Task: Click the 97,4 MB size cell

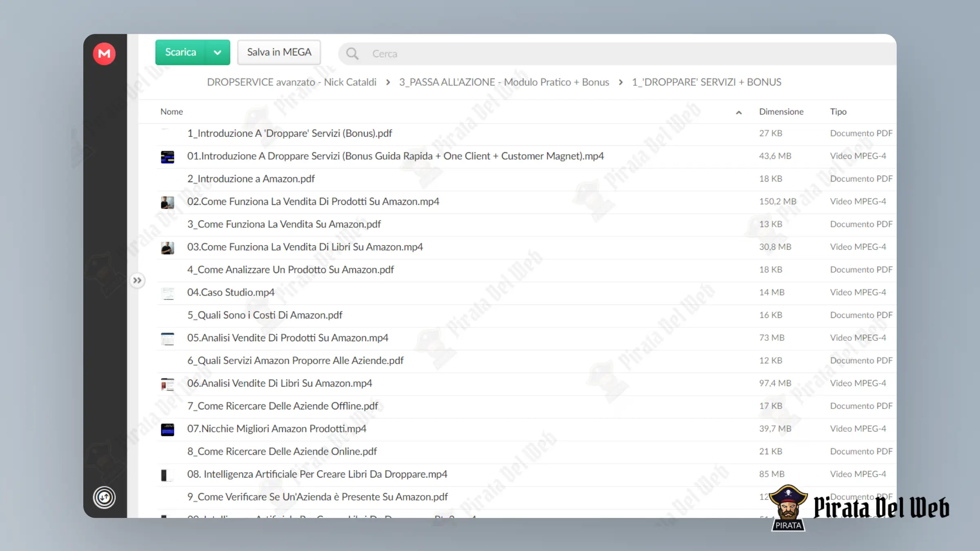Action: pos(775,383)
